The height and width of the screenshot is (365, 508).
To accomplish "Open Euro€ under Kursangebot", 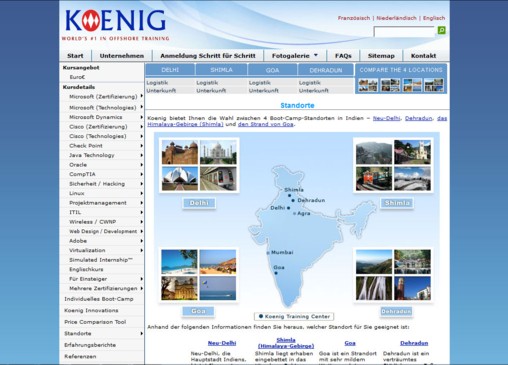I will [77, 77].
